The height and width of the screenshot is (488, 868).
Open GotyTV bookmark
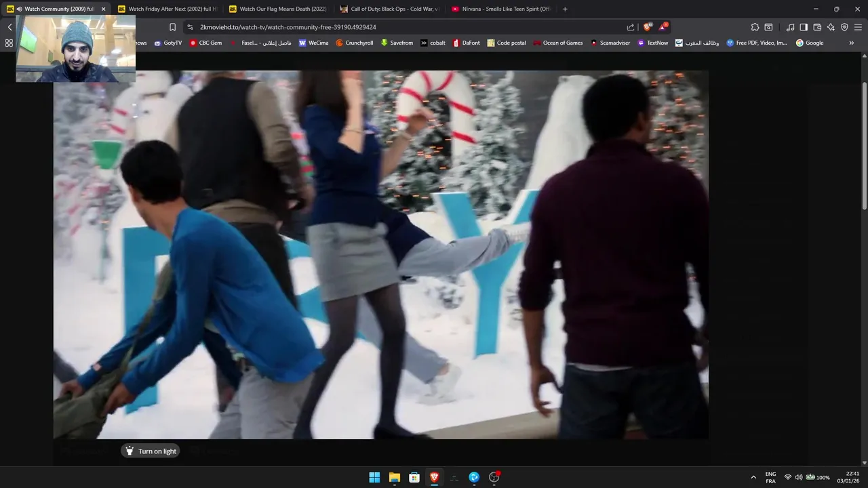tap(168, 43)
